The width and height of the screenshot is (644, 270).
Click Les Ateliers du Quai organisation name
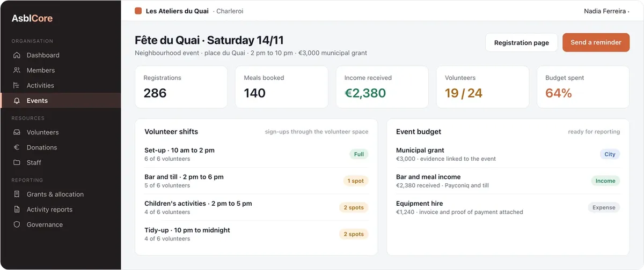tap(177, 11)
